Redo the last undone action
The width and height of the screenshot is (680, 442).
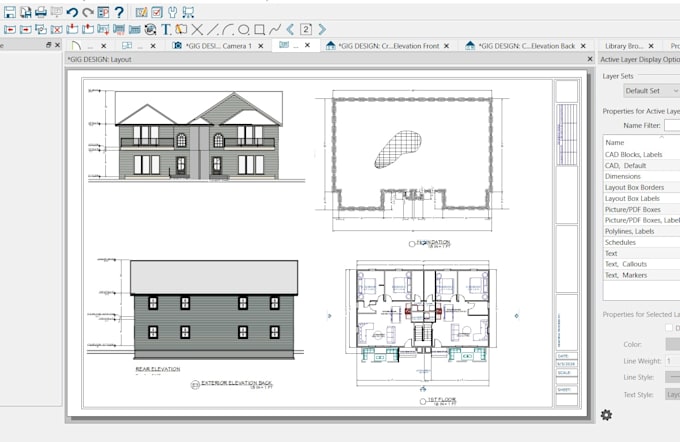click(88, 12)
